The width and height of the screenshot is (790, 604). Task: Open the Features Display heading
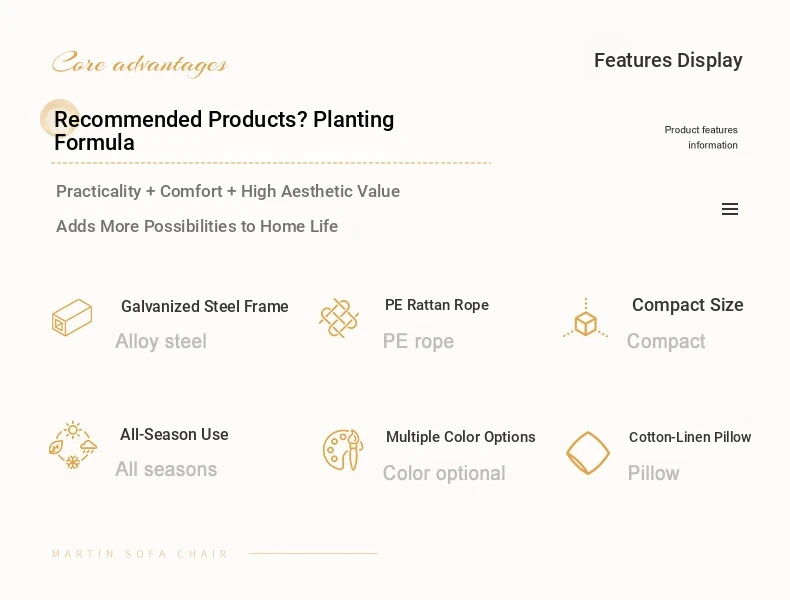tap(668, 60)
